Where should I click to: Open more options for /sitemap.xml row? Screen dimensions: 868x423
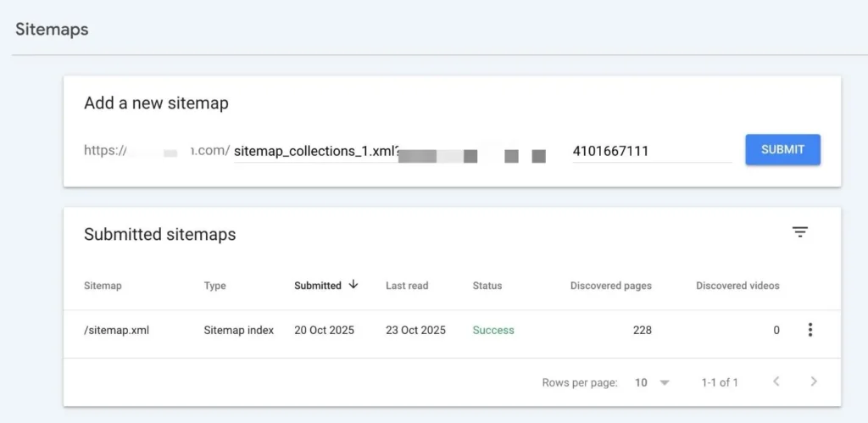[810, 330]
